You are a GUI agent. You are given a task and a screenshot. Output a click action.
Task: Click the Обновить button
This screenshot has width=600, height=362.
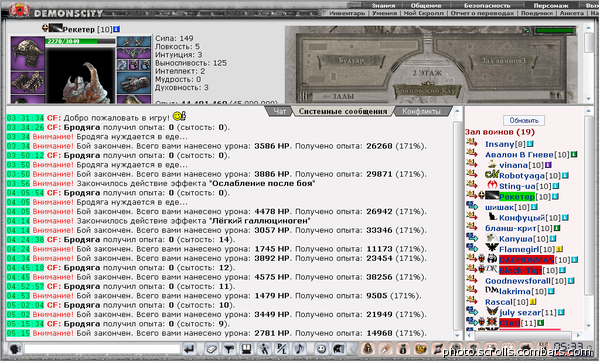point(523,120)
